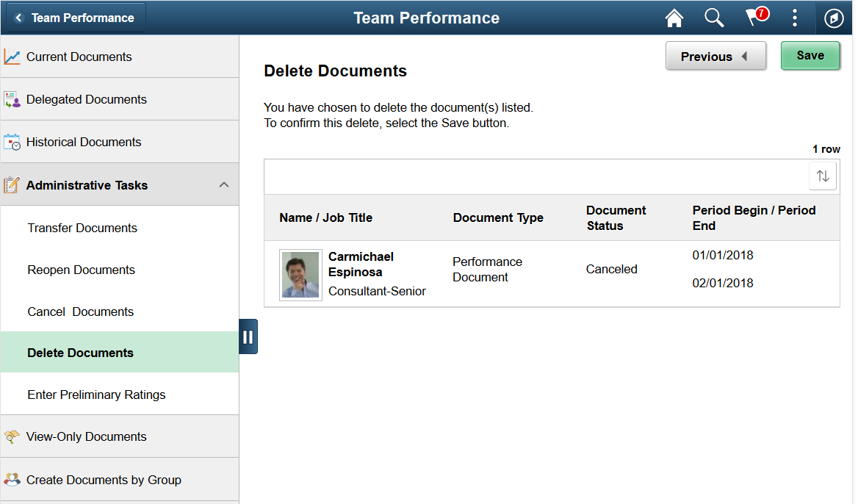858x504 pixels.
Task: Click the Performance Document type cell
Action: 487,269
